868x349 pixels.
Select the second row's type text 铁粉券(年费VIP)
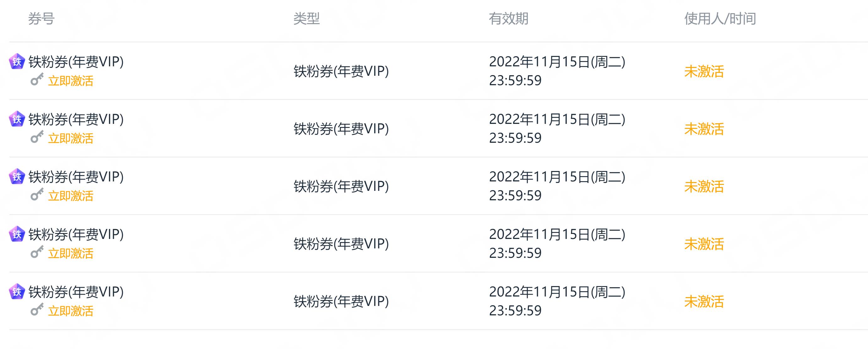tap(341, 129)
